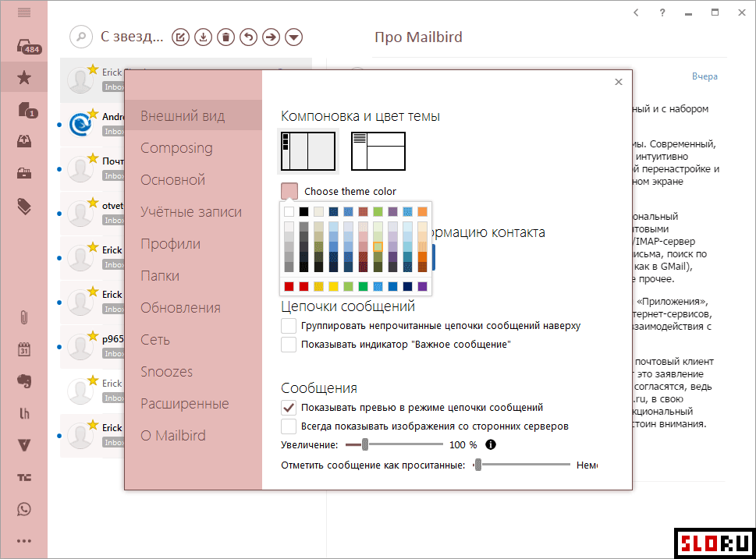The width and height of the screenshot is (756, 559).
Task: Close the settings dialog
Action: pyautogui.click(x=619, y=82)
